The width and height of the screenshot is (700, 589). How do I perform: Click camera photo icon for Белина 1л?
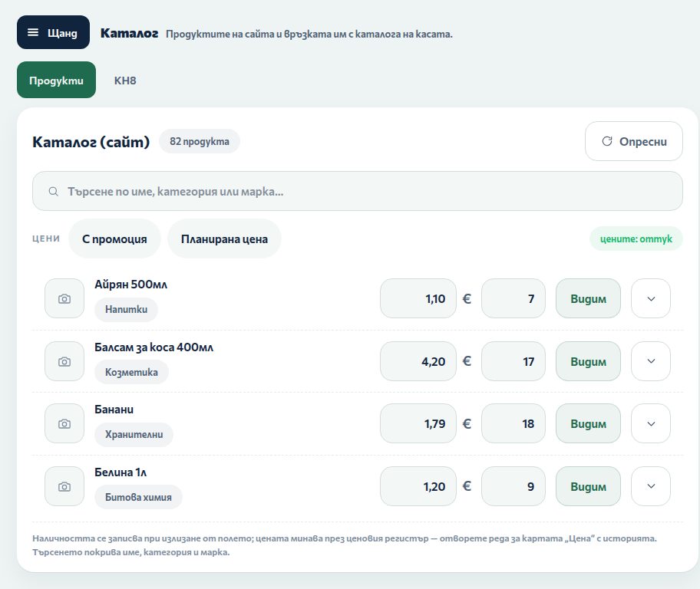64,486
